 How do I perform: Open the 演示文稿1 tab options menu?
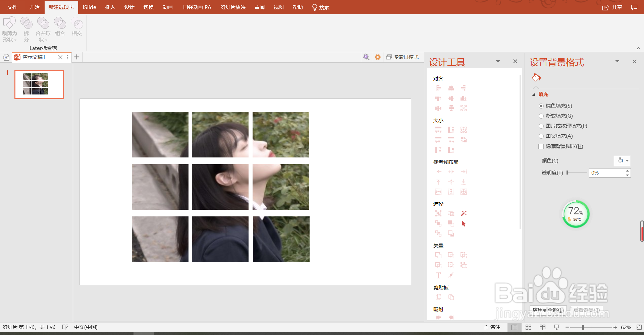point(68,57)
